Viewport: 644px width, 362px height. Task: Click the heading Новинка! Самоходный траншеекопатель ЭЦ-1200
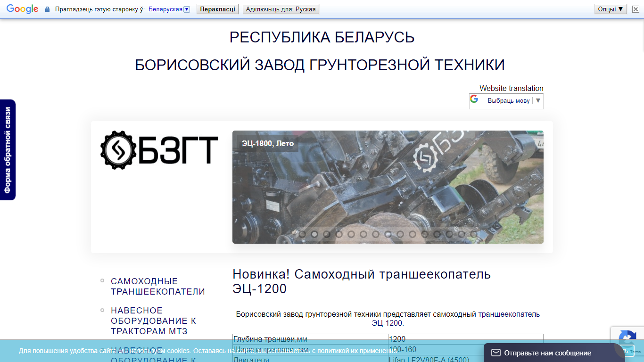click(x=362, y=281)
